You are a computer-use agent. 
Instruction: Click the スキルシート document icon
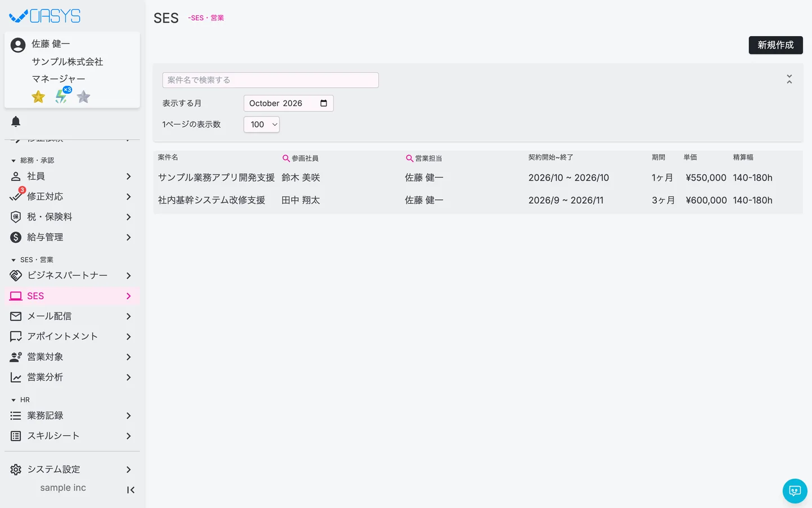16,436
